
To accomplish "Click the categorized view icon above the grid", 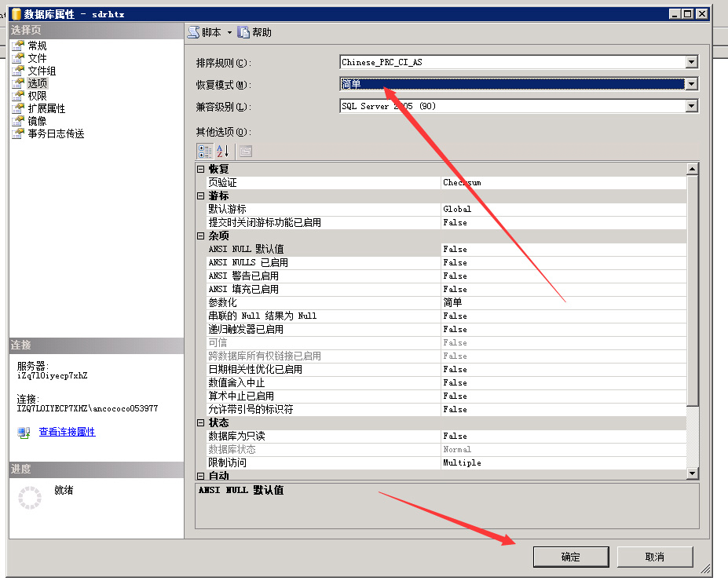I will (x=204, y=151).
